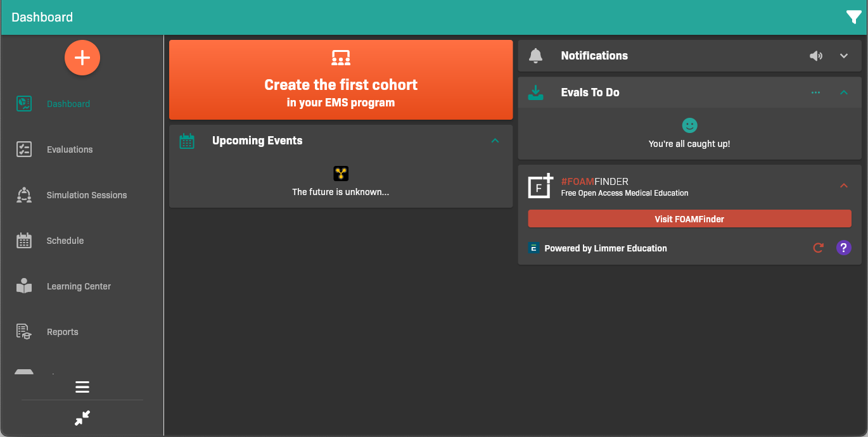This screenshot has width=868, height=437.
Task: Click the Visit FOAMFinder button
Action: [689, 219]
